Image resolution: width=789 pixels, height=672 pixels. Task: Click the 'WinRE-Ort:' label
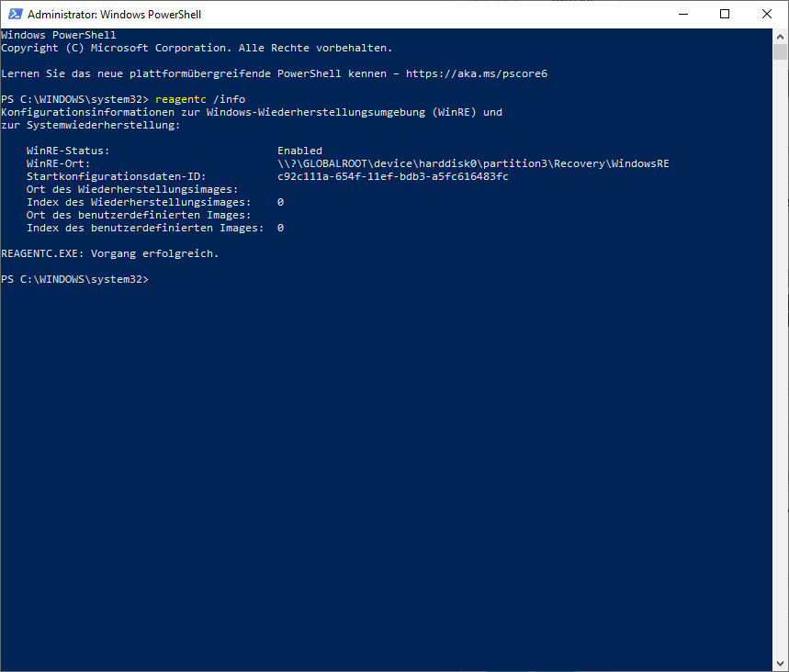pyautogui.click(x=59, y=163)
